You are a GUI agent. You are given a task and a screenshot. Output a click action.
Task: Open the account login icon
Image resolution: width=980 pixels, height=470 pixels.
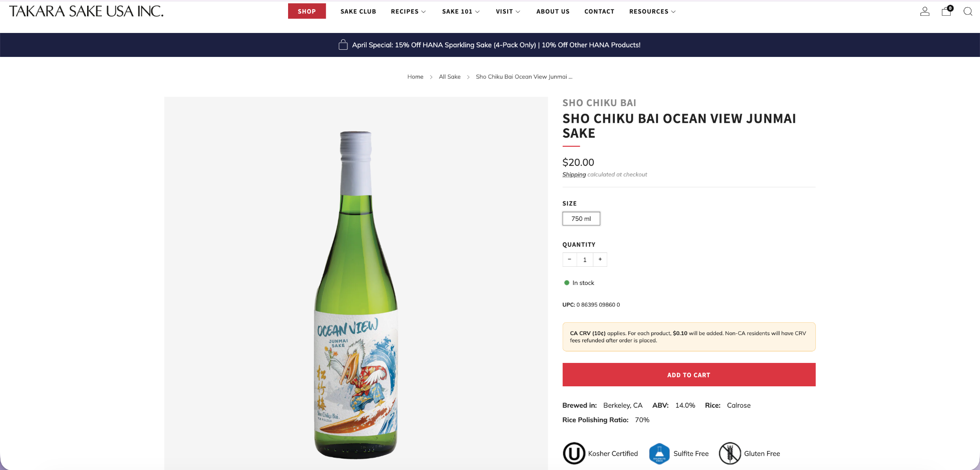pos(924,11)
